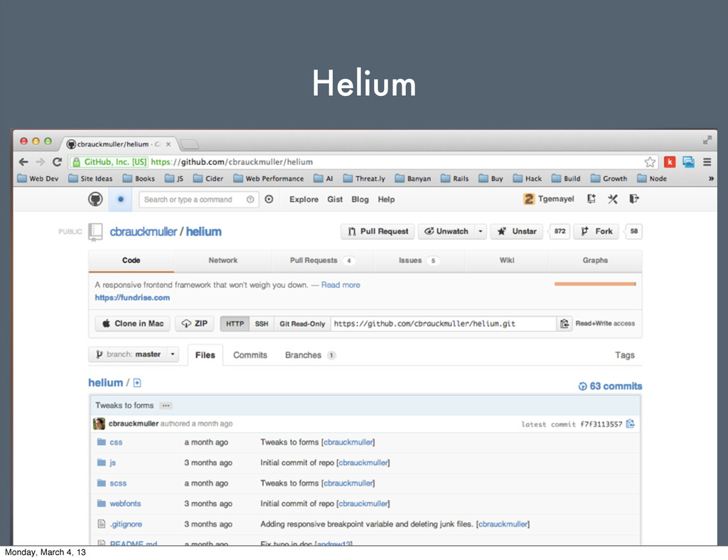728x560 pixels.
Task: Open the Issues tab
Action: tap(419, 260)
